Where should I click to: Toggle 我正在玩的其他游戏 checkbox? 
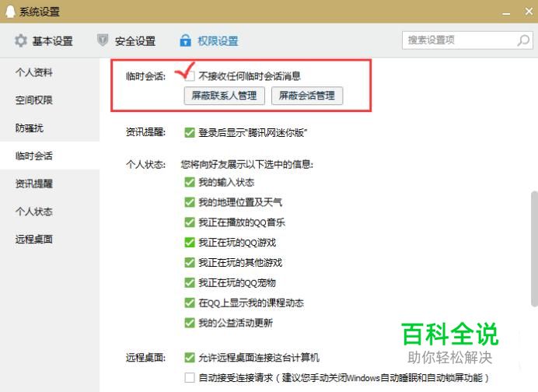(190, 263)
